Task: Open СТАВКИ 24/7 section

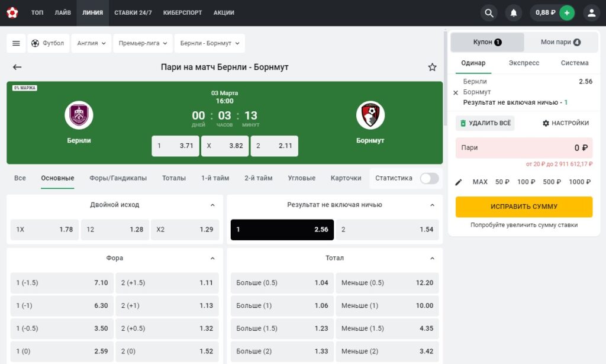Action: (x=133, y=13)
